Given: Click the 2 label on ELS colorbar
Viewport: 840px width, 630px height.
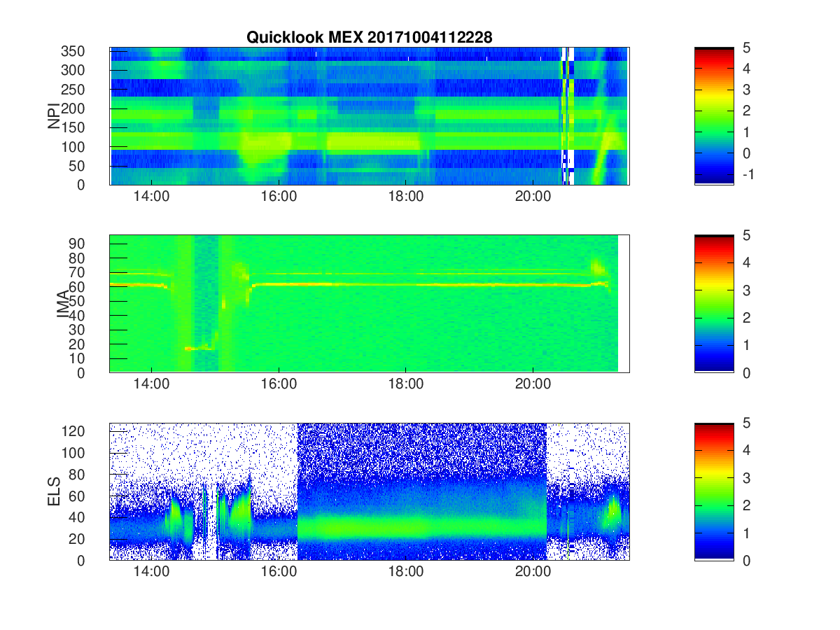Looking at the screenshot, I should 746,505.
